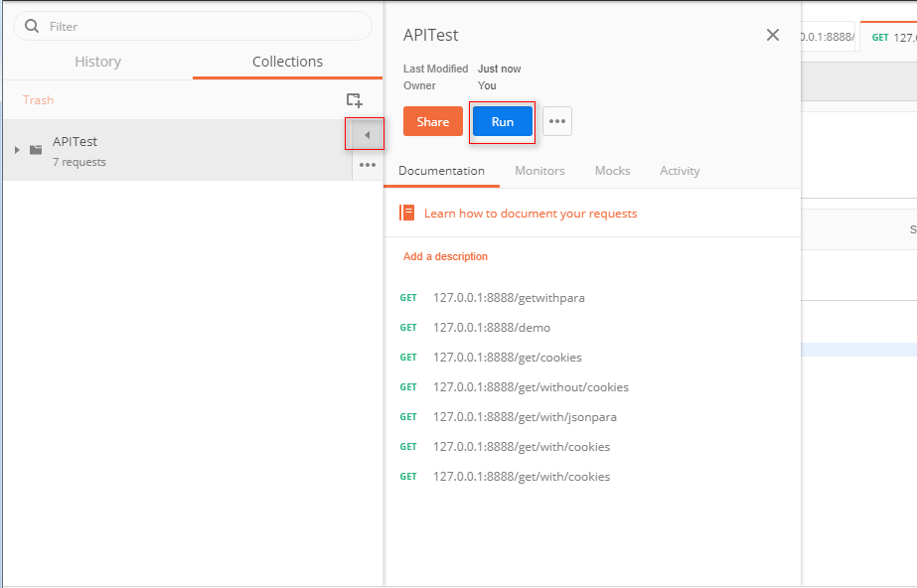
Task: Expand the APITest collection tree
Action: [17, 150]
